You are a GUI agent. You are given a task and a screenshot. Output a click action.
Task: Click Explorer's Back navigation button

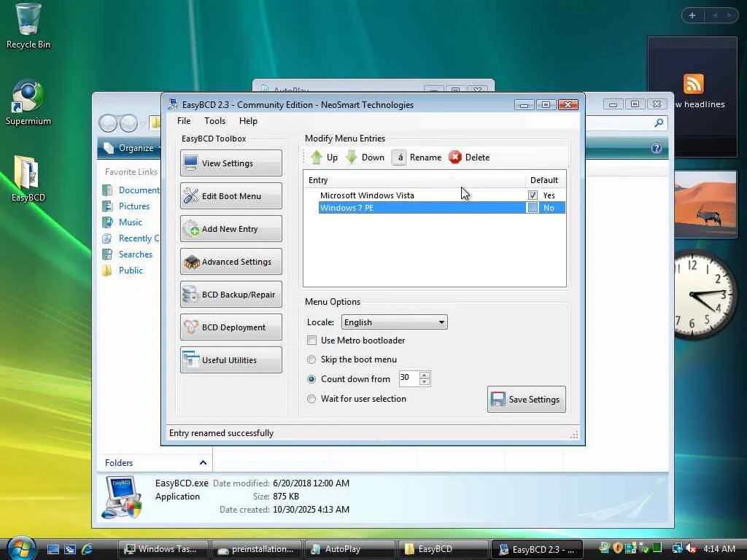108,123
